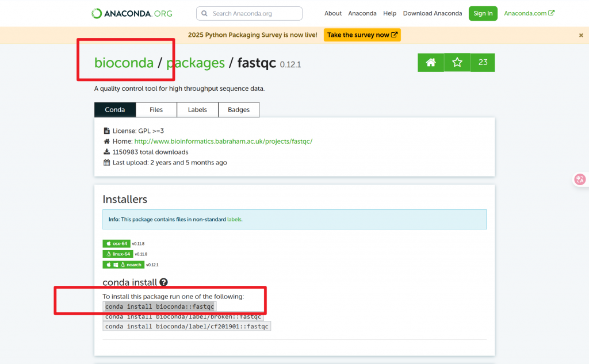Click Take the survey now button
Image resolution: width=589 pixels, height=364 pixels.
[362, 35]
